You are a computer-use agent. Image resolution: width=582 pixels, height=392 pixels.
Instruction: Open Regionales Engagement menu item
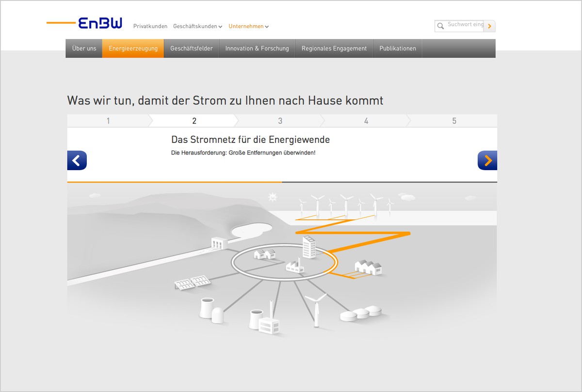(x=334, y=48)
